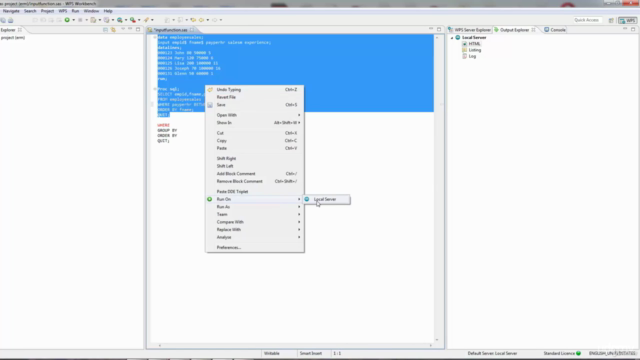The image size is (640, 360).
Task: Click the file icon on inputfunction.sas tab
Action: pyautogui.click(x=150, y=30)
